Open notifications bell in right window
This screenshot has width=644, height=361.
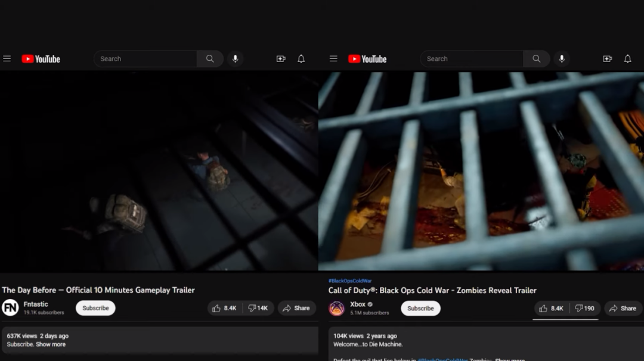click(627, 58)
